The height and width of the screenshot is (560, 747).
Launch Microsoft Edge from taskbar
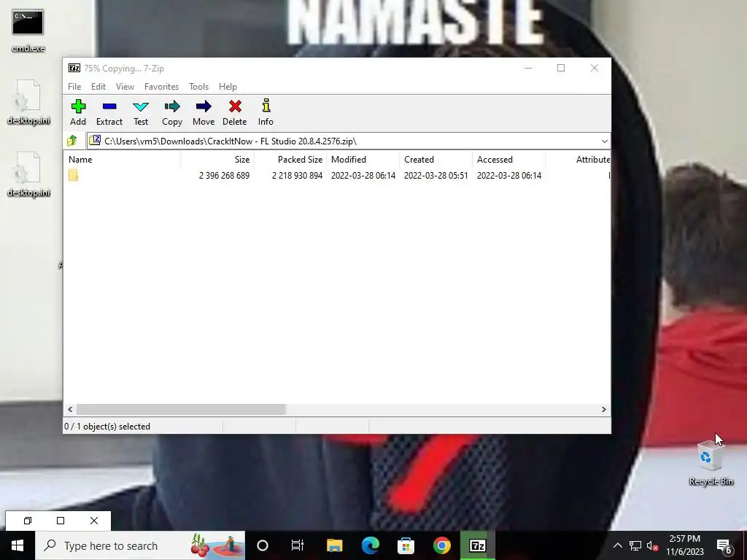click(x=370, y=545)
